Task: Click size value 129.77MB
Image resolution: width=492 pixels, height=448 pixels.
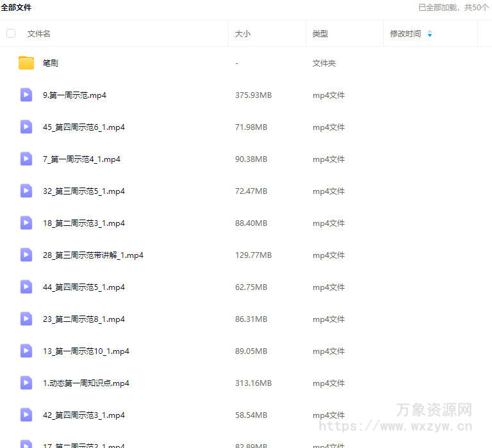Action: [254, 255]
